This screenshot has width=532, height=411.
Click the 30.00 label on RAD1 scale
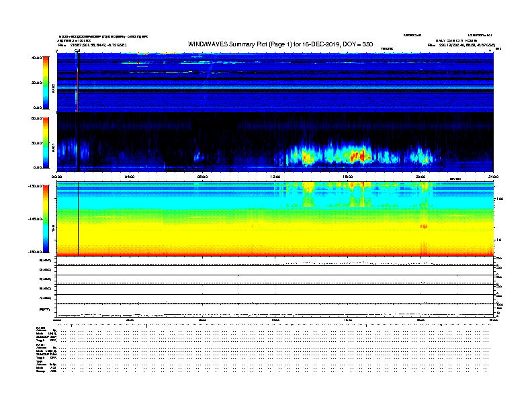(x=37, y=143)
